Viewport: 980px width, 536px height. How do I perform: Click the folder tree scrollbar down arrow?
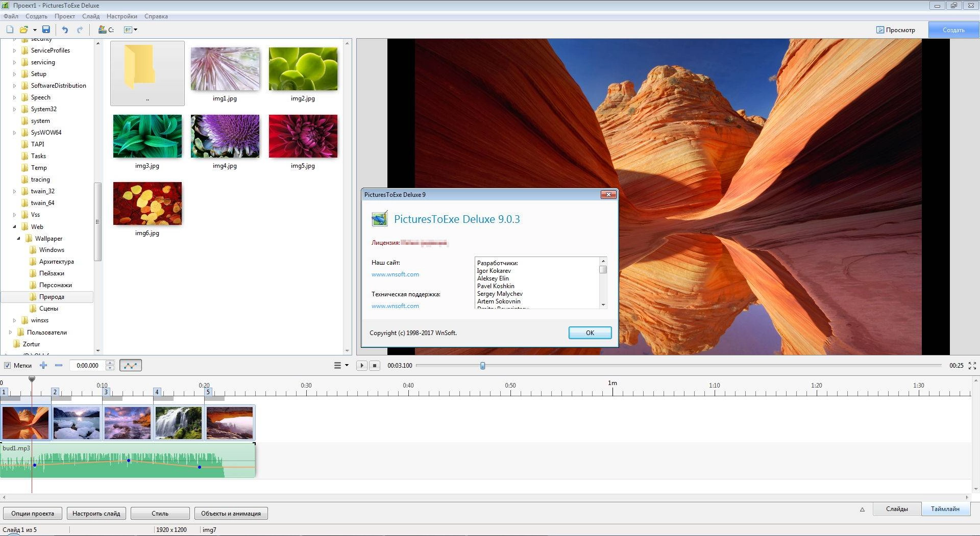coord(97,351)
